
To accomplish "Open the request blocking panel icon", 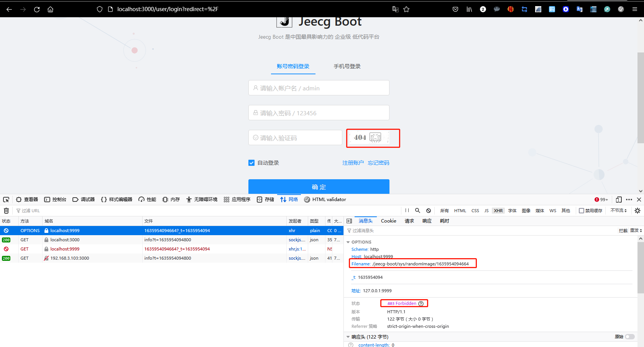I will (429, 210).
